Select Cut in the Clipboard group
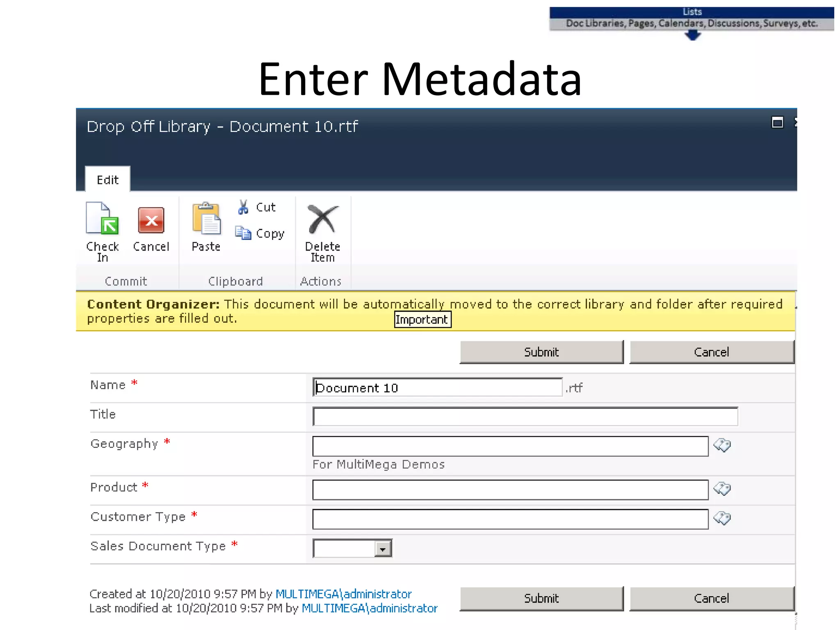 [257, 207]
